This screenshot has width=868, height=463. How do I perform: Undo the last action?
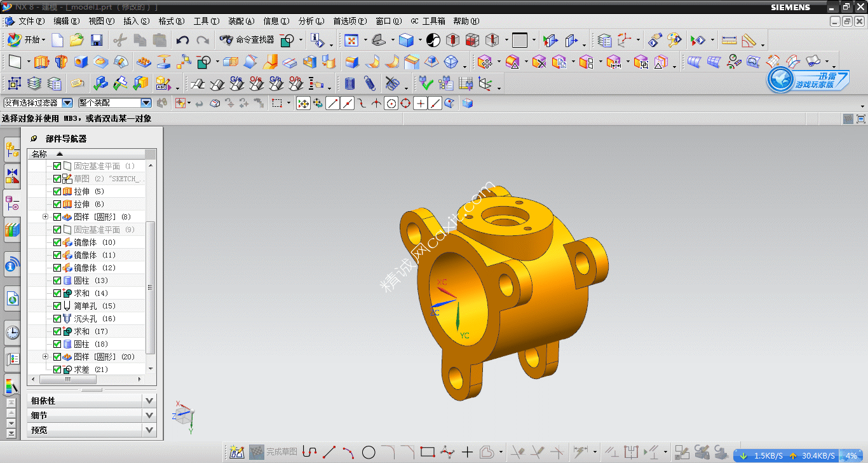182,40
